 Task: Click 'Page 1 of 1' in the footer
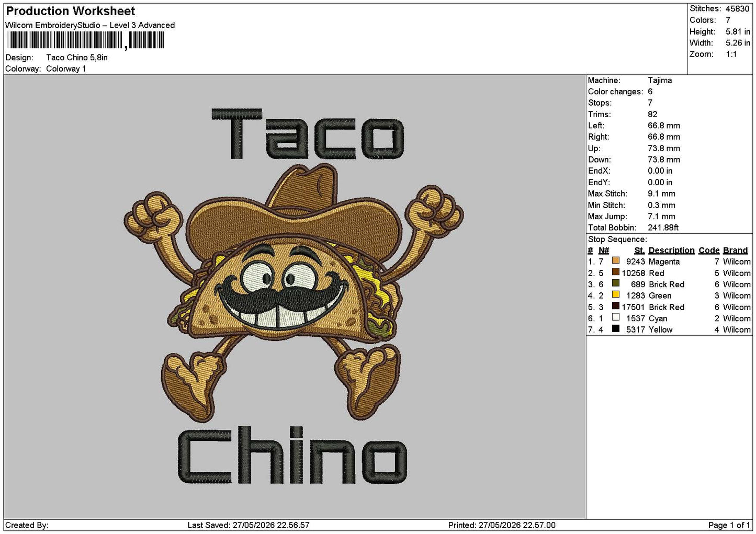[x=729, y=525]
